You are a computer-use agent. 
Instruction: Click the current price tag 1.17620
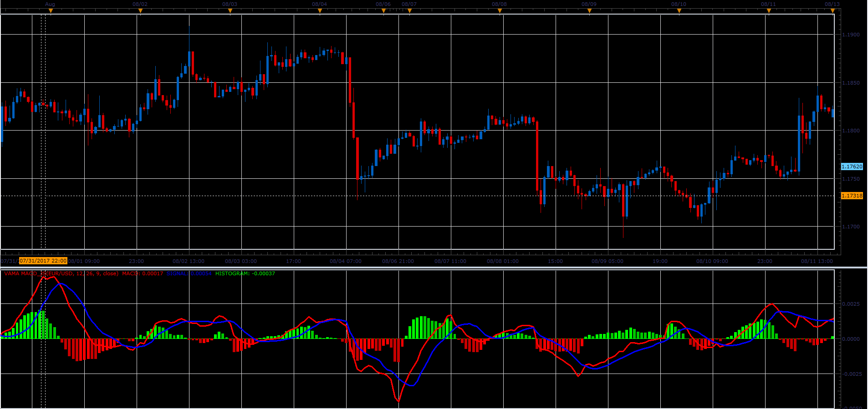pos(852,167)
